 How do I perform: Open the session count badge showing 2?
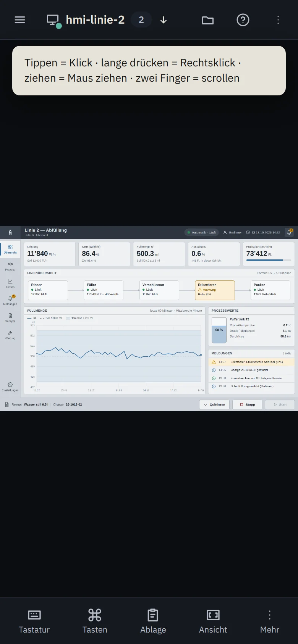(141, 20)
